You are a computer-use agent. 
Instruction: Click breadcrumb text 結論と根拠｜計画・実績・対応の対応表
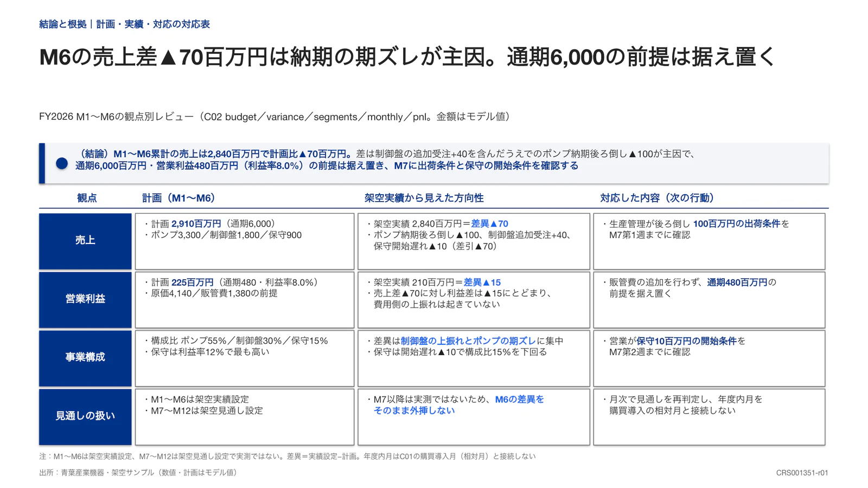point(124,24)
